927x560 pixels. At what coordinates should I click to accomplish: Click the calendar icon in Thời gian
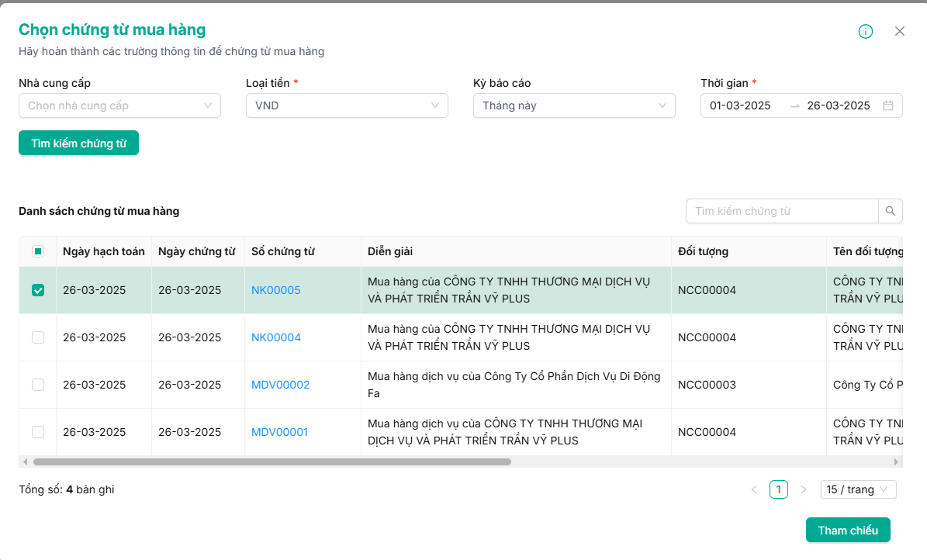[x=888, y=105]
